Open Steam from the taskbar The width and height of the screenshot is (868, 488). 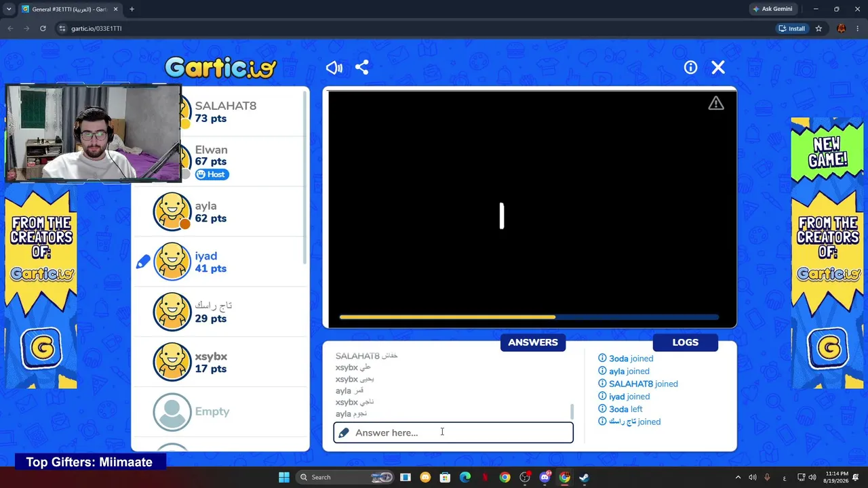pos(584,477)
